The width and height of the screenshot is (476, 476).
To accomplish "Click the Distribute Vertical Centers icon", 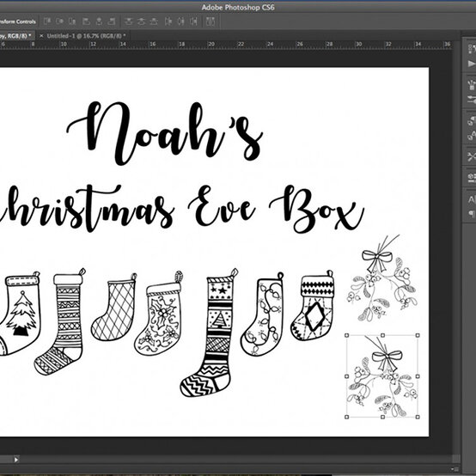I will click(141, 21).
